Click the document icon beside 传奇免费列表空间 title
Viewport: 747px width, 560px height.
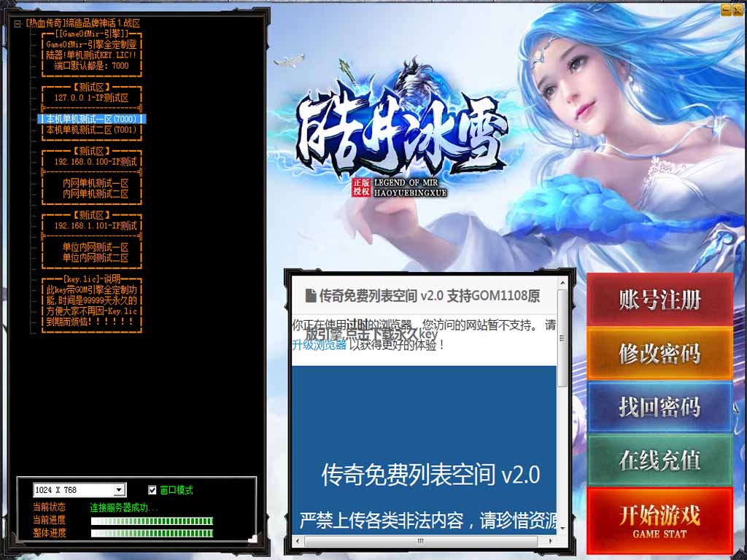coord(311,296)
